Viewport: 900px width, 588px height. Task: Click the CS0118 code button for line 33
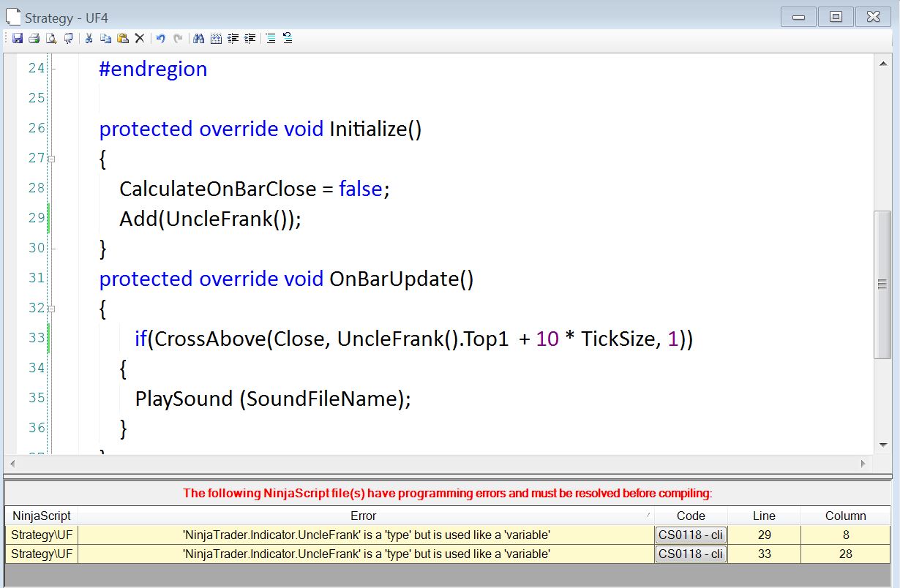click(691, 554)
